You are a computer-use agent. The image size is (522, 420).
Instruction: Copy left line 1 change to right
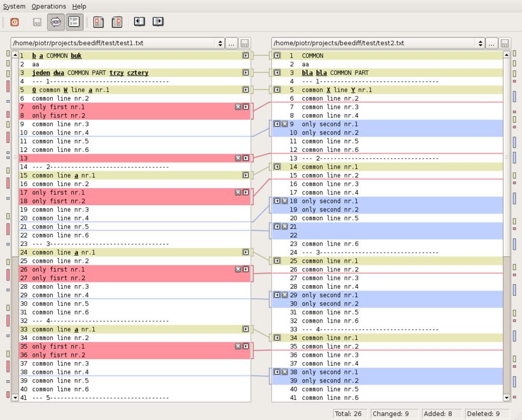(x=246, y=55)
